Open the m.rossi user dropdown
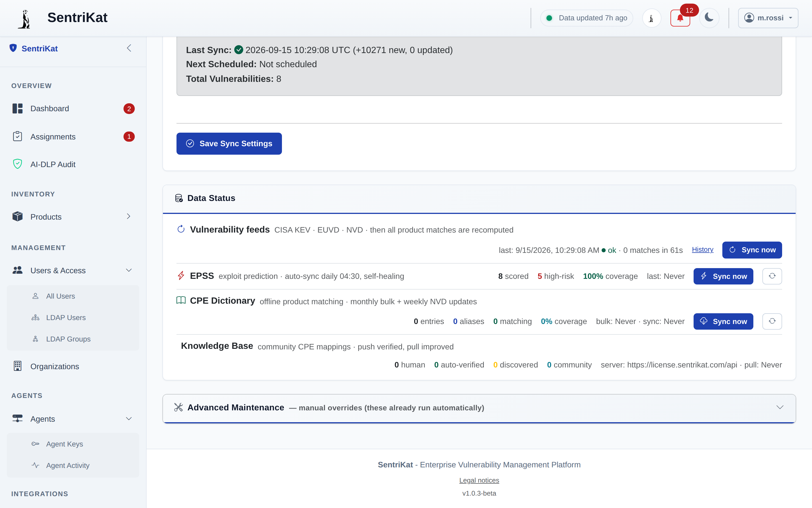Image resolution: width=812 pixels, height=508 pixels. pyautogui.click(x=768, y=18)
